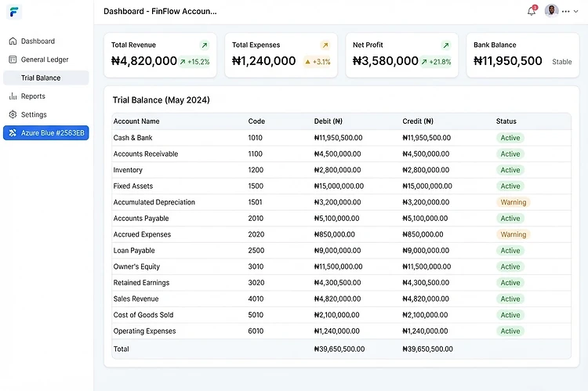Viewport: 588px width, 391px height.
Task: Select the Cash & Bank account row
Action: coord(342,138)
